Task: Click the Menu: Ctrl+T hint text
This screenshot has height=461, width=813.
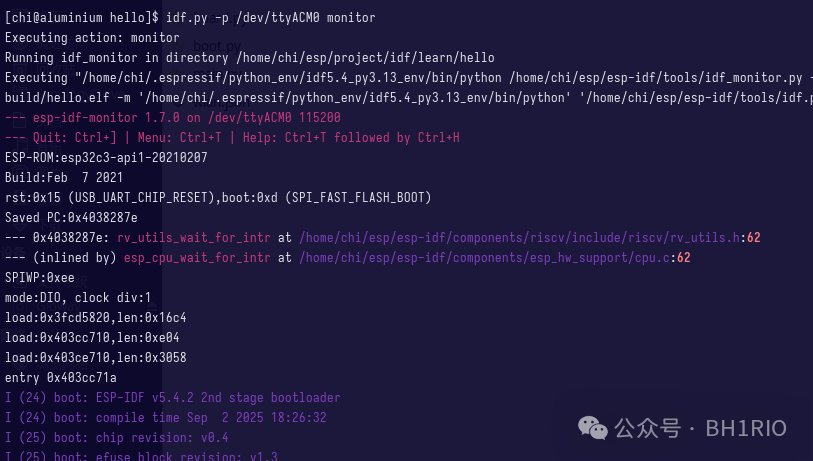Action: (x=179, y=137)
